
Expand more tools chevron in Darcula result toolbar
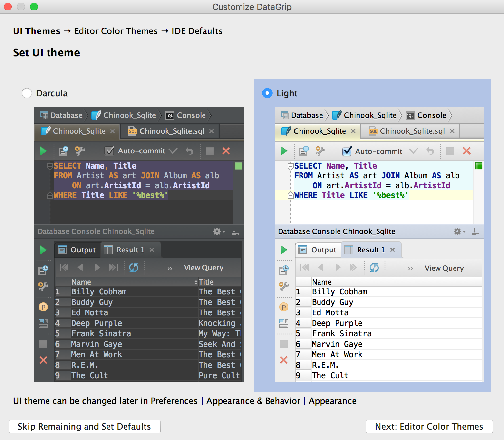point(170,269)
